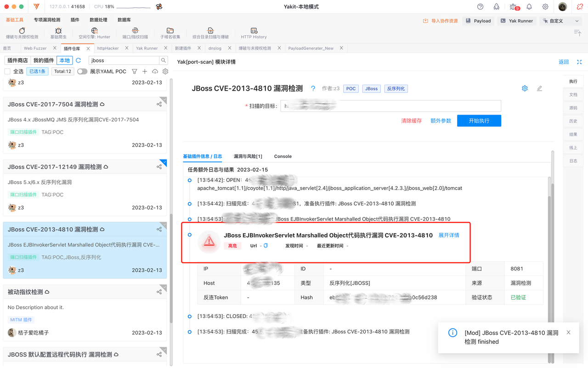Open the 数据库 menu
This screenshot has width=588, height=368.
(124, 20)
